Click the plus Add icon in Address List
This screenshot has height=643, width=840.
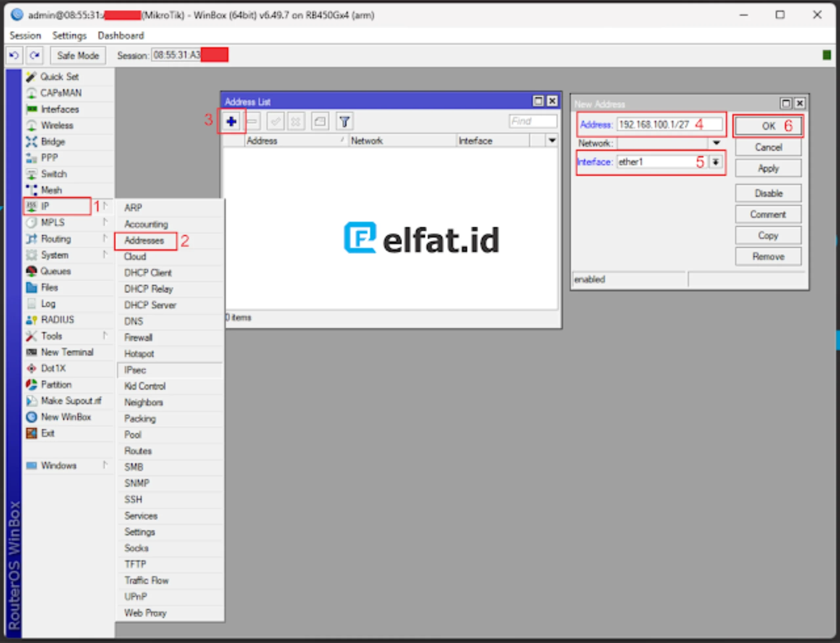pos(231,122)
